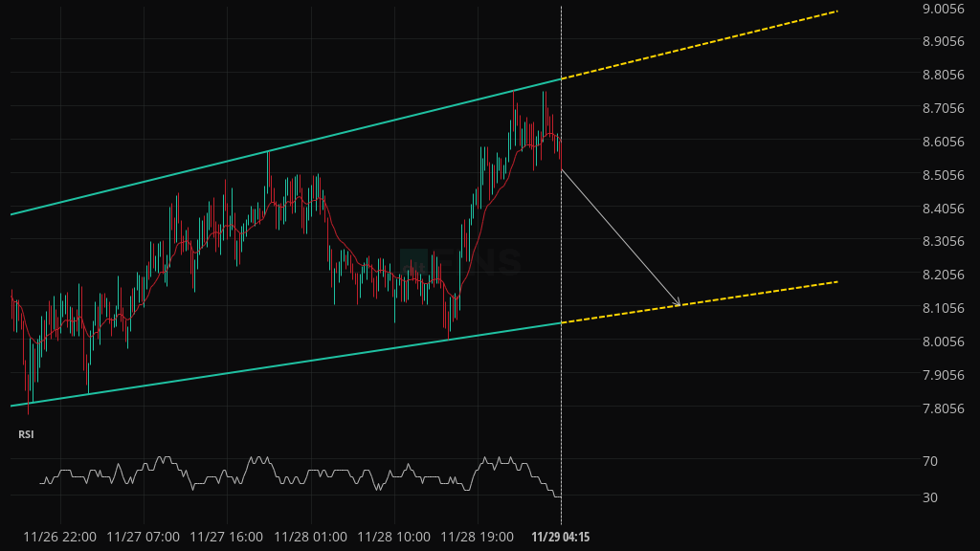Image resolution: width=980 pixels, height=551 pixels.
Task: Click the 11/28 10:00 time axis label
Action: [x=393, y=537]
